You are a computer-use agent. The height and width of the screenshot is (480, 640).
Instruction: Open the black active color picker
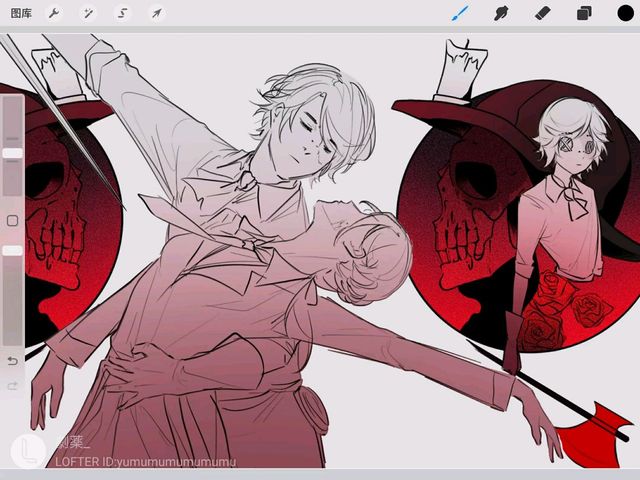point(624,13)
